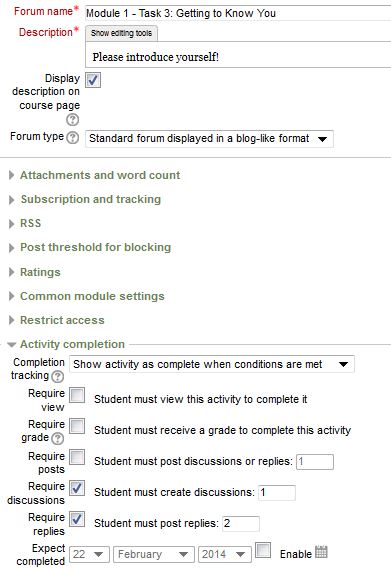This screenshot has height=569, width=391.
Task: Click the Forum name text field
Action: (x=238, y=13)
